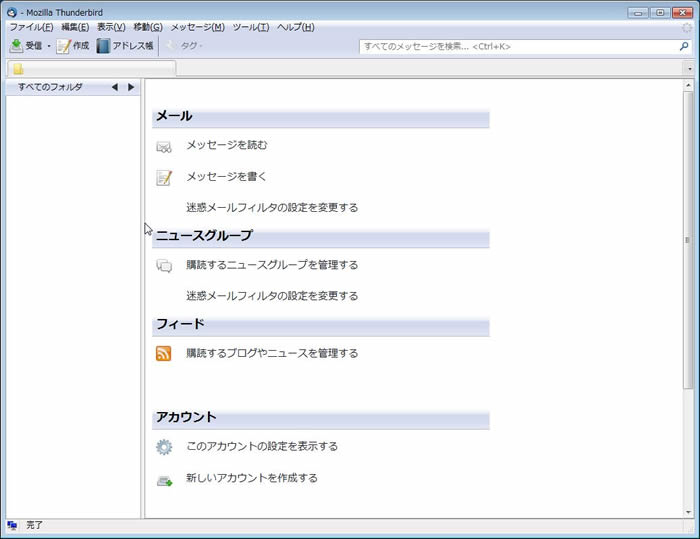Open the dropdown arrow next to 受信
This screenshot has height=539, width=700.
[49, 46]
